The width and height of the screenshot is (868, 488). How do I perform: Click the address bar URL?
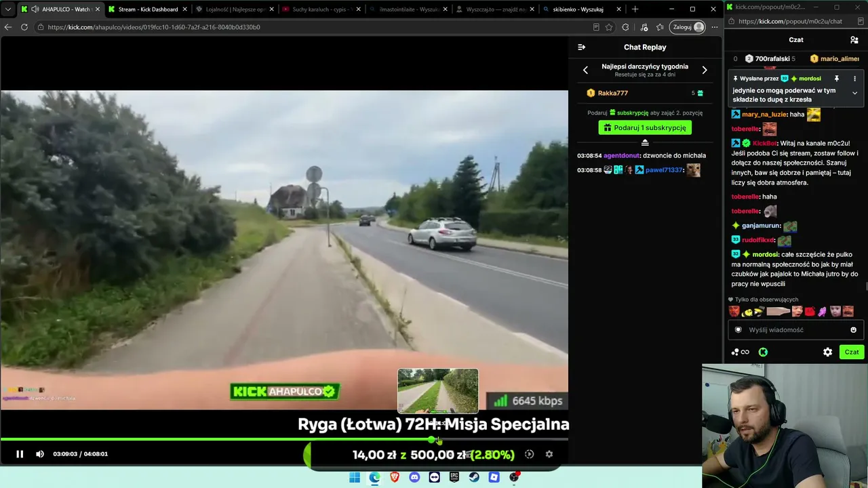coord(154,27)
